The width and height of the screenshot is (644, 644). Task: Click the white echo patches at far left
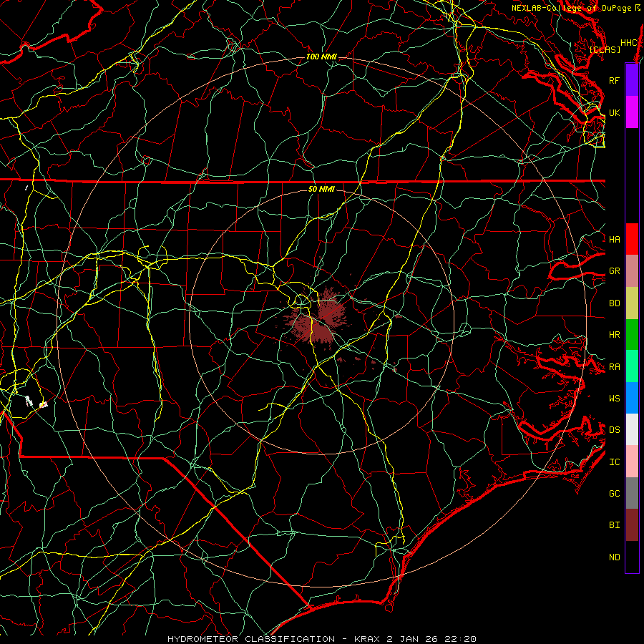point(36,401)
